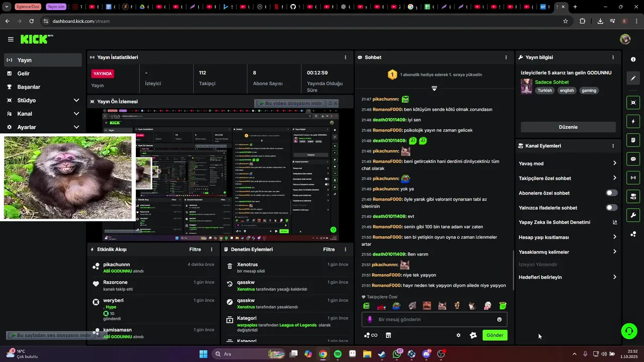Open Etkinlik Akışı three-dot options

[x=211, y=249]
